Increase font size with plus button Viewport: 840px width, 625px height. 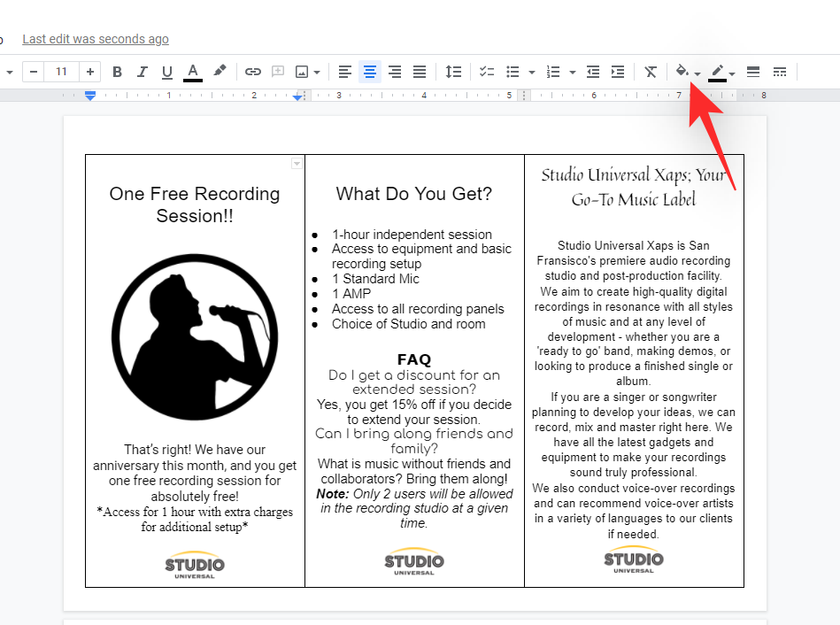[91, 72]
